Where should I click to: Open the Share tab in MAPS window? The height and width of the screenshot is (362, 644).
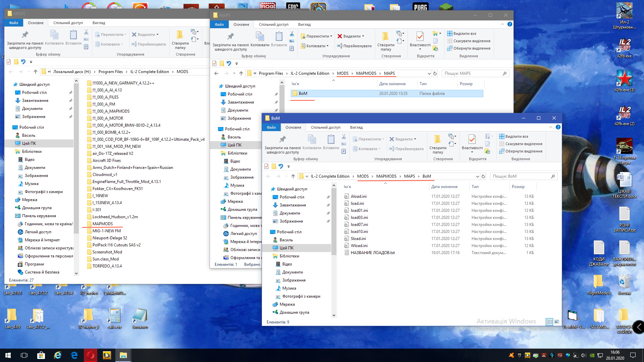(x=273, y=24)
